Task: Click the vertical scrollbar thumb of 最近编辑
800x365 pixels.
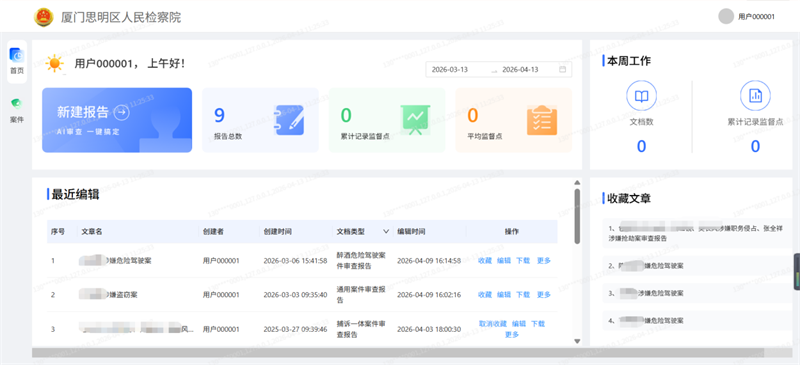Action: coord(577,216)
